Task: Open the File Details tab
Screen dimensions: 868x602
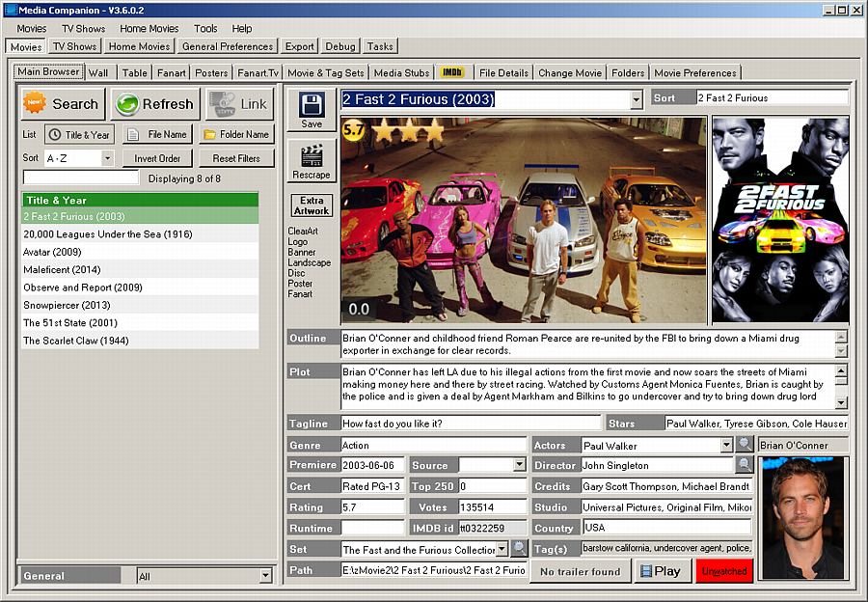Action: (x=503, y=72)
